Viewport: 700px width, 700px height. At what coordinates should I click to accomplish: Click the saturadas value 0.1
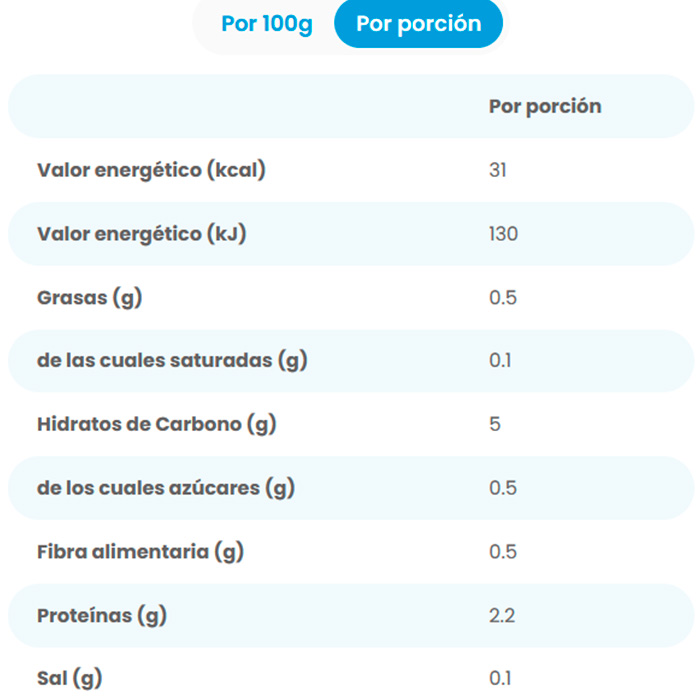(x=500, y=360)
